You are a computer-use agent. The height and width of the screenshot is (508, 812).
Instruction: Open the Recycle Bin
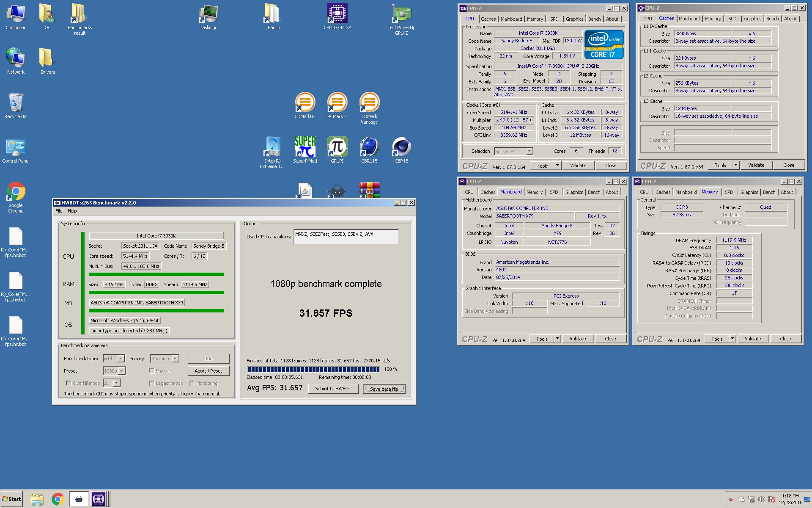pyautogui.click(x=16, y=105)
